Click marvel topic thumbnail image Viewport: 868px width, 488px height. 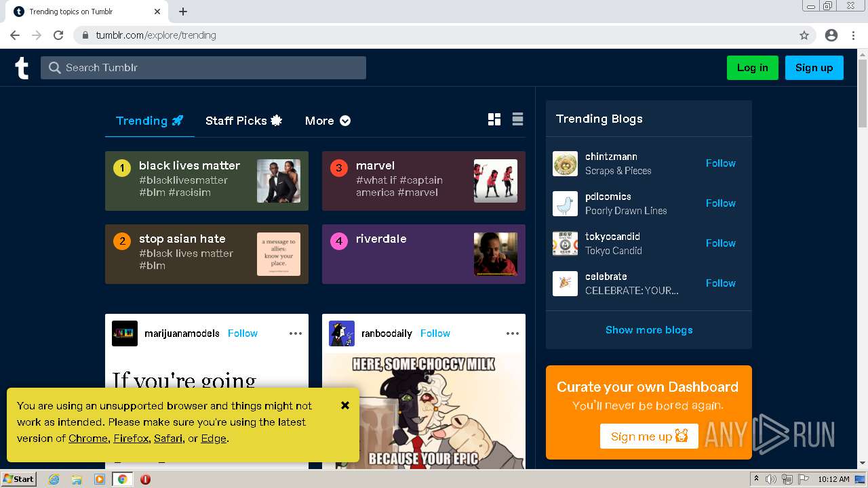496,181
